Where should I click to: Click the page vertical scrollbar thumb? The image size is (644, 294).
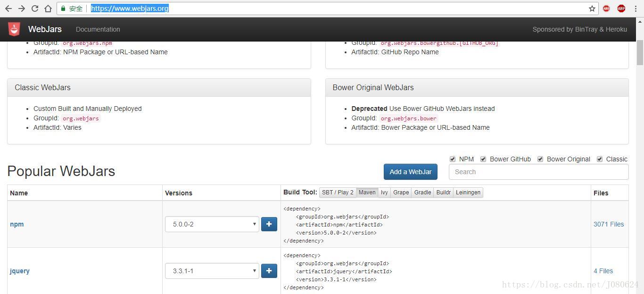pyautogui.click(x=640, y=53)
